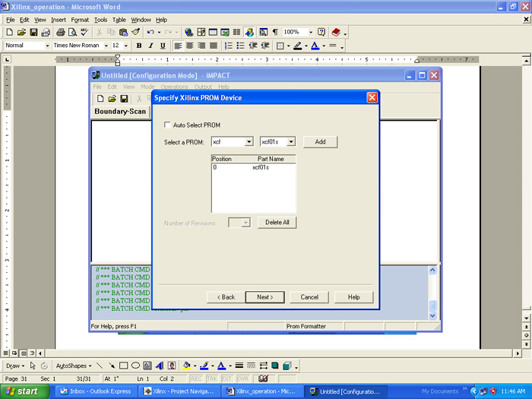
Task: Click the Open folder icon in Word toolbar
Action: point(21,32)
